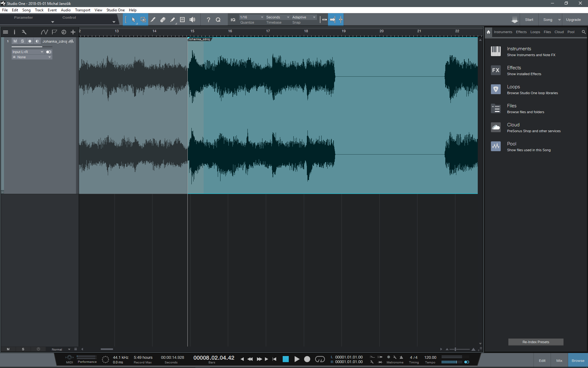Select the Arrow tool
Viewport: 588px width, 368px height.
tap(134, 20)
